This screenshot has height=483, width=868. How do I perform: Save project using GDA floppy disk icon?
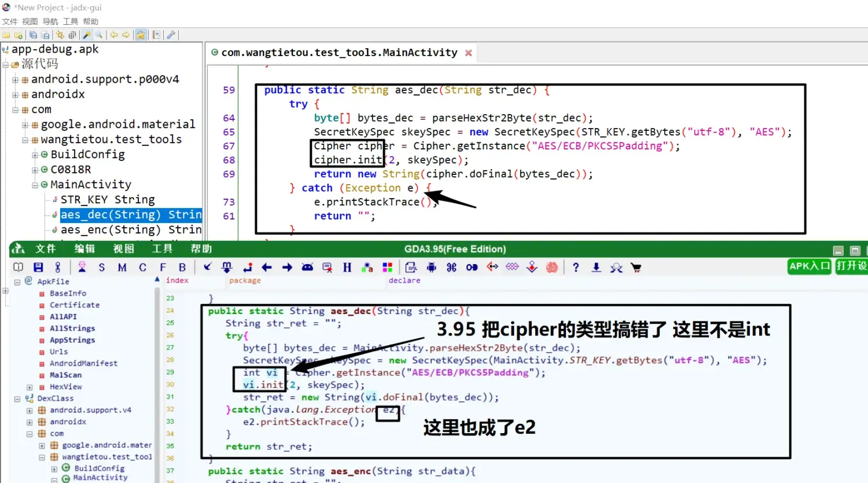tap(38, 267)
